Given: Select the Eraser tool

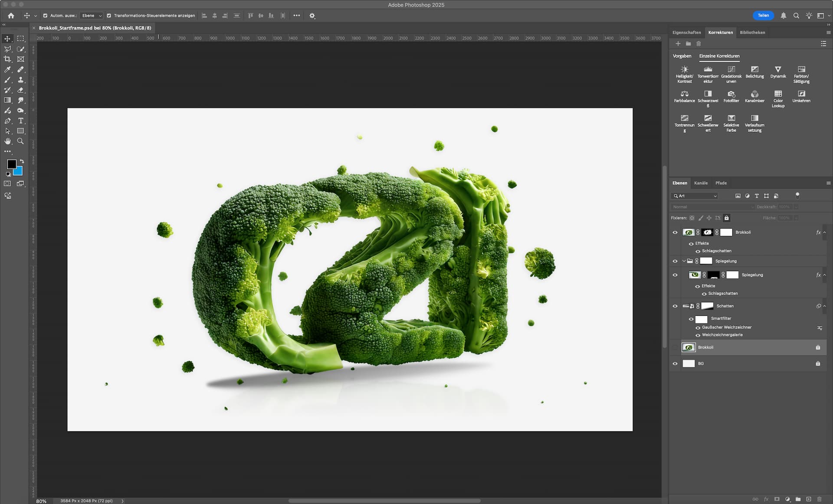Looking at the screenshot, I should pos(20,90).
